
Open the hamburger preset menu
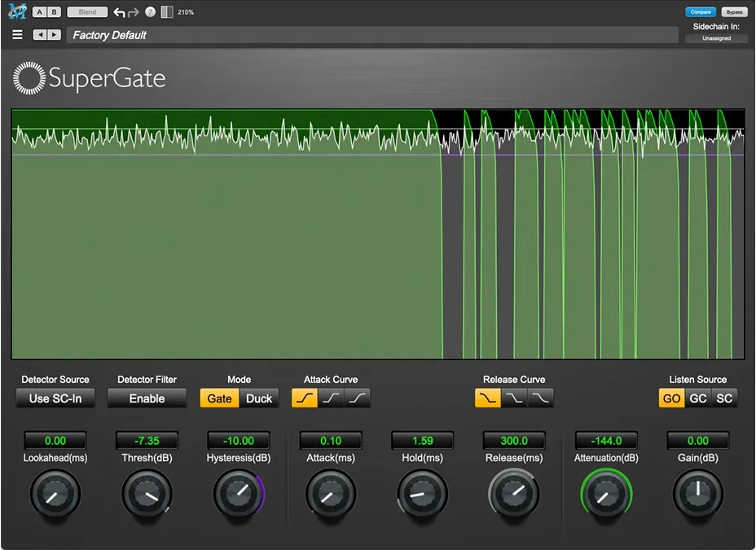(17, 35)
